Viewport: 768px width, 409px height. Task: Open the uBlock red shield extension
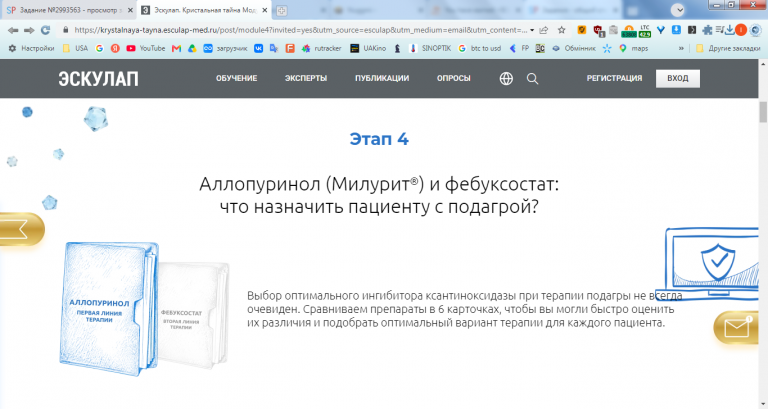598,31
